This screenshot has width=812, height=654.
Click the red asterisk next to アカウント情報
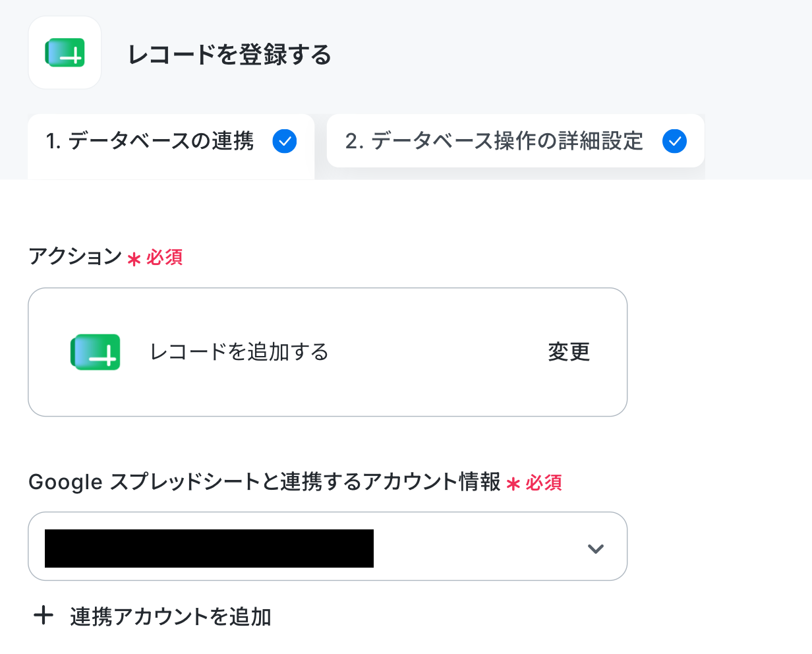point(513,485)
